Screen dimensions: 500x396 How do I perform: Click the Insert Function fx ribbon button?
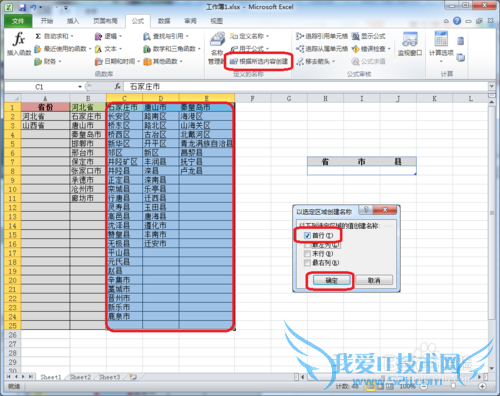click(19, 43)
